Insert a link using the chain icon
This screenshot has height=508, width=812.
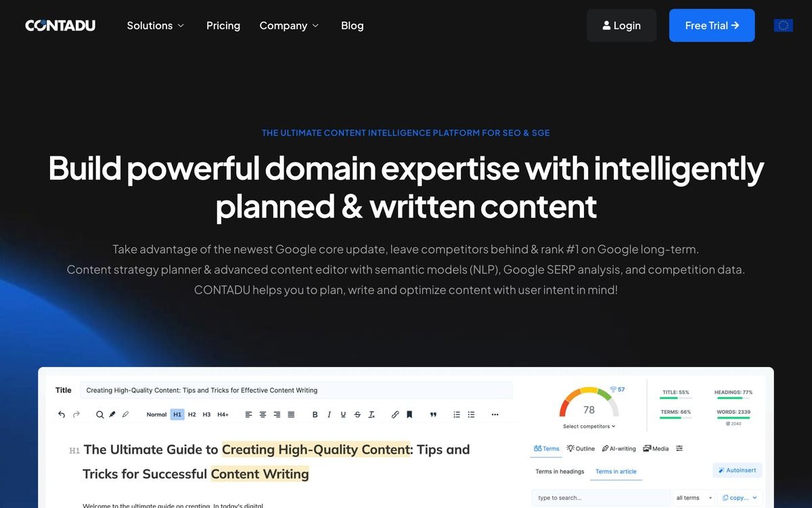(x=395, y=415)
